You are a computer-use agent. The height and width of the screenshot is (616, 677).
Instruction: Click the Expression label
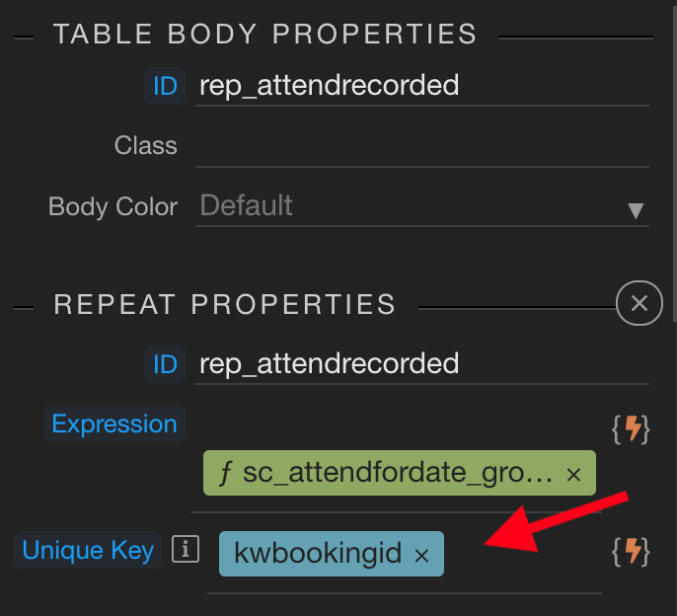click(x=114, y=424)
